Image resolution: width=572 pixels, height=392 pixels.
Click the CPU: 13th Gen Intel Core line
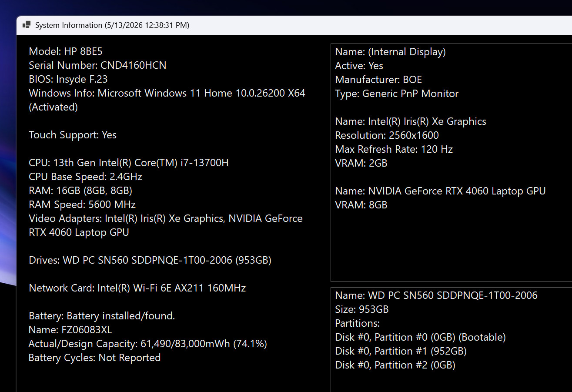tap(129, 163)
